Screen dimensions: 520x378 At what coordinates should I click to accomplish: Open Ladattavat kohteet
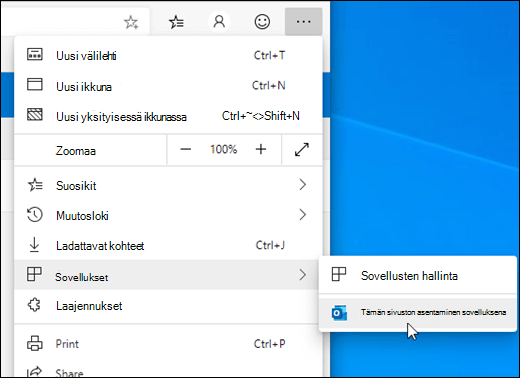click(x=168, y=246)
